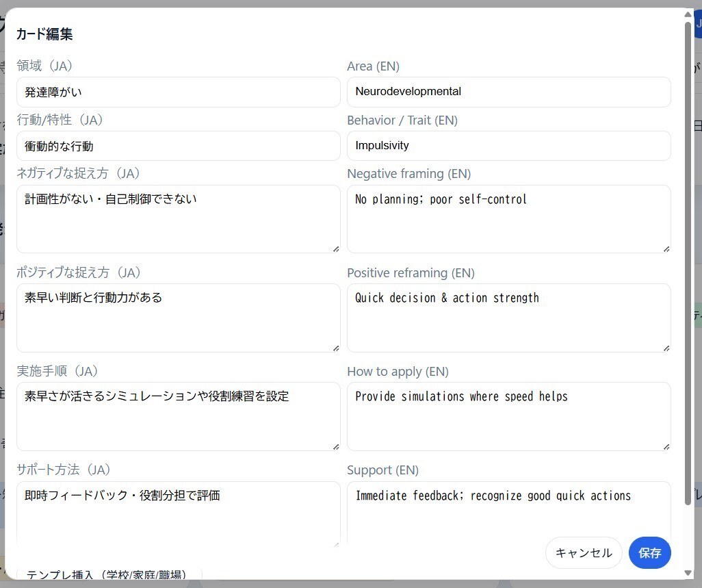Click the Behavior / Trait (EN) Impulsivity field
This screenshot has width=702, height=588.
tap(508, 146)
